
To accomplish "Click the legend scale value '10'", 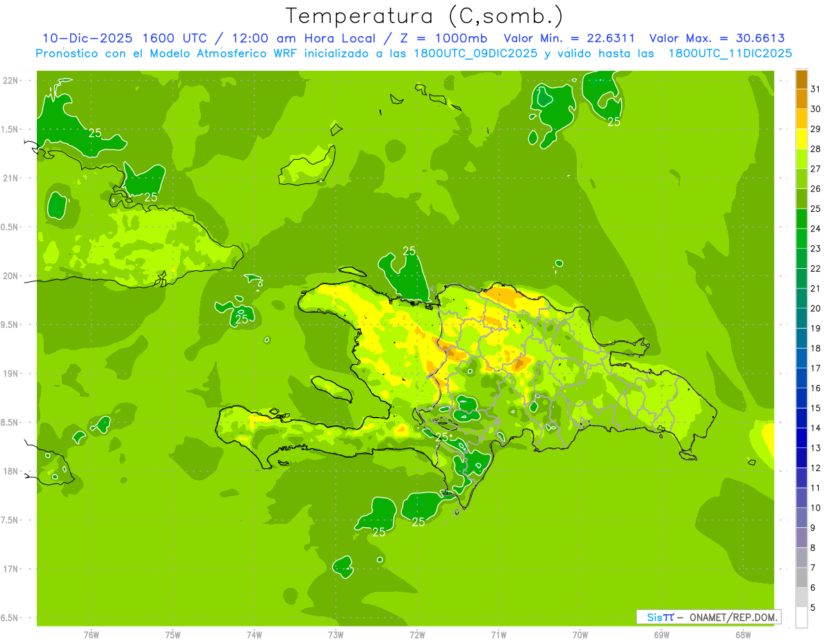I will coord(816,508).
